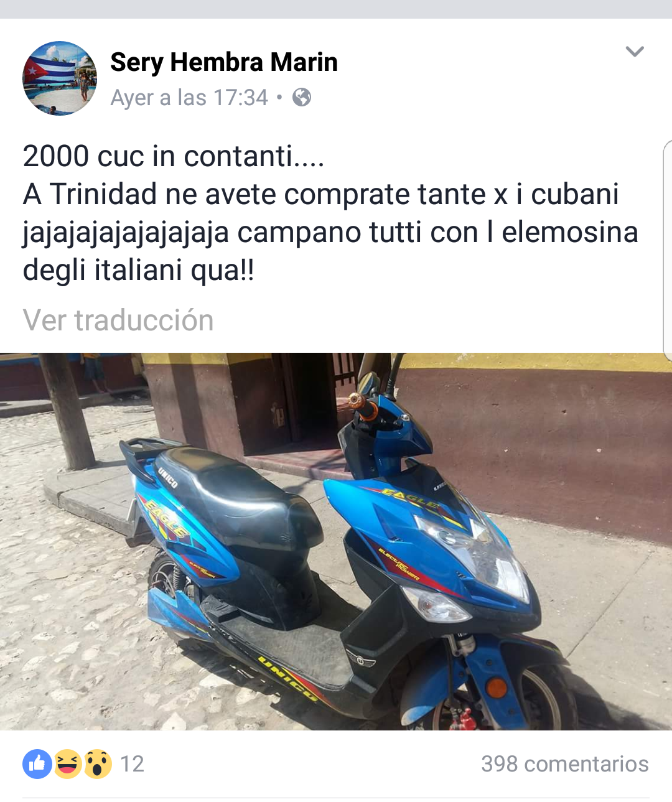Open the 398 comentarios comments link
Image resolution: width=672 pixels, height=802 pixels.
[565, 763]
